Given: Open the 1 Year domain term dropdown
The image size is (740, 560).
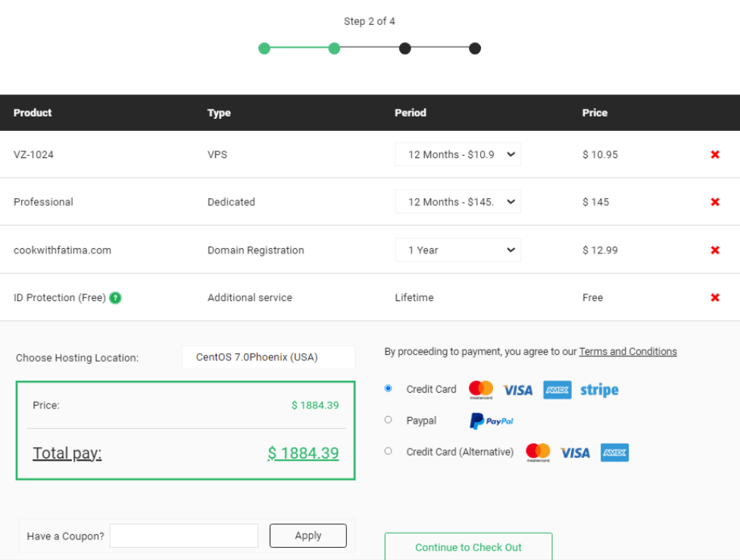Looking at the screenshot, I should 457,250.
